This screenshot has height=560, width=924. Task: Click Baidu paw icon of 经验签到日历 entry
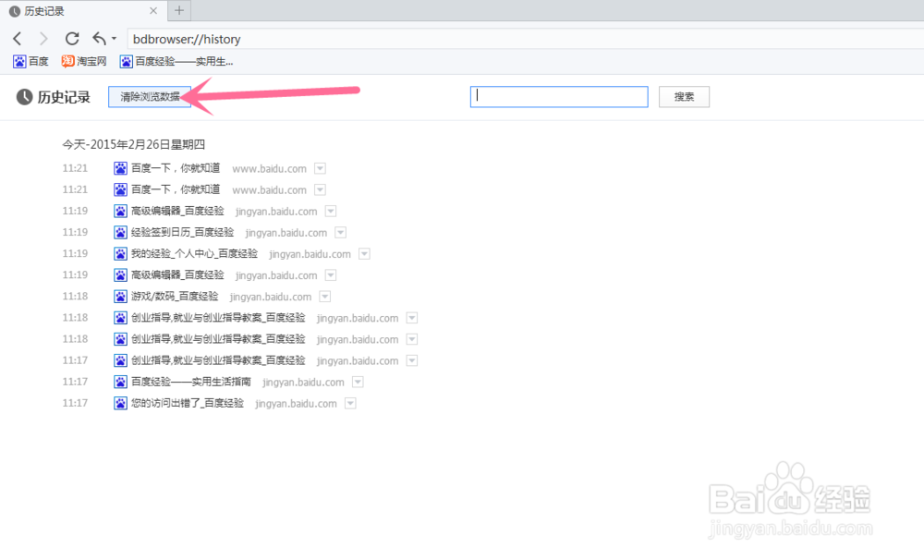click(x=120, y=232)
